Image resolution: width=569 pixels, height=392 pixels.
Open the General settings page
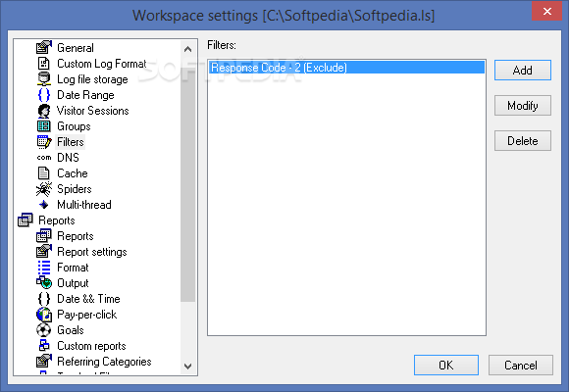tap(76, 47)
